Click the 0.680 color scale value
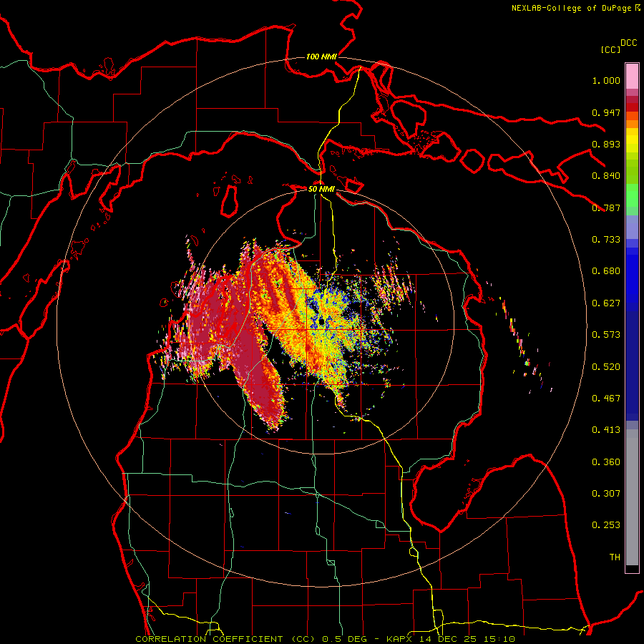The height and width of the screenshot is (644, 644). coord(606,271)
